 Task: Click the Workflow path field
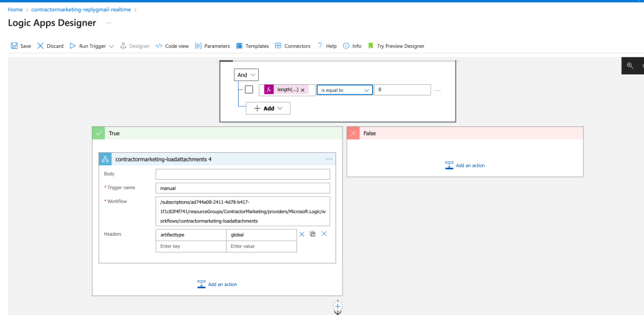[x=243, y=211]
